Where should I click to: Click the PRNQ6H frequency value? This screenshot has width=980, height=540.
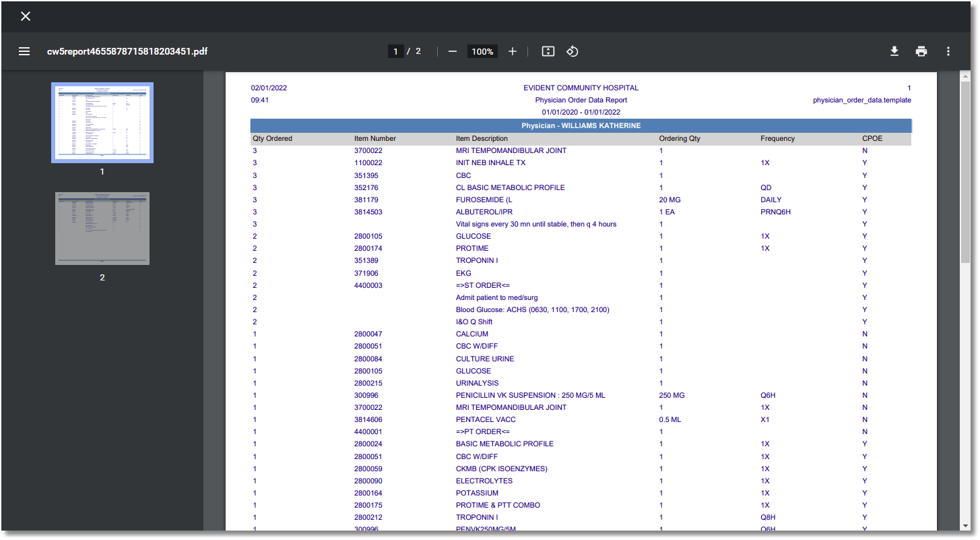pyautogui.click(x=775, y=212)
